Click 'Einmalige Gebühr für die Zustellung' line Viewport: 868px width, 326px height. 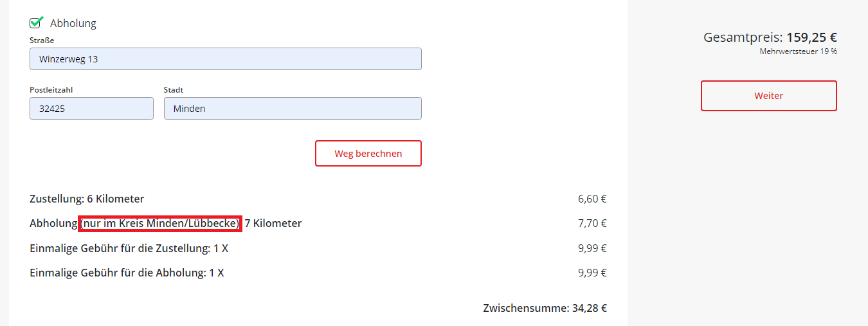129,248
